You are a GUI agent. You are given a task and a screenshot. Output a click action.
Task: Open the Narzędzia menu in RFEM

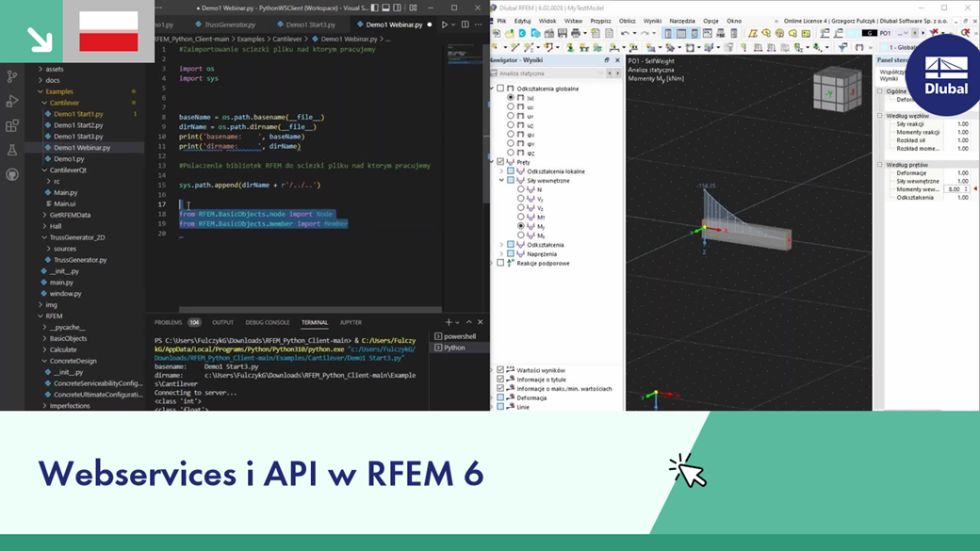pos(682,21)
